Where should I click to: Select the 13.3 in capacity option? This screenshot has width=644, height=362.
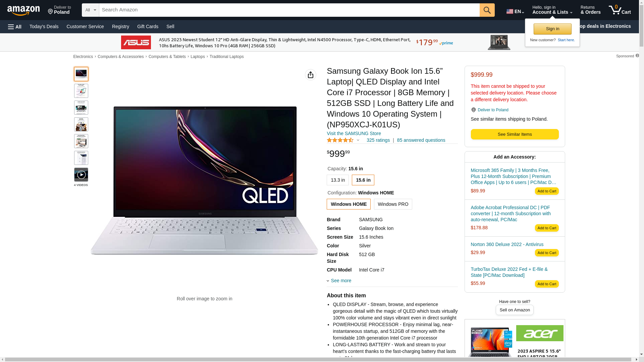(338, 180)
